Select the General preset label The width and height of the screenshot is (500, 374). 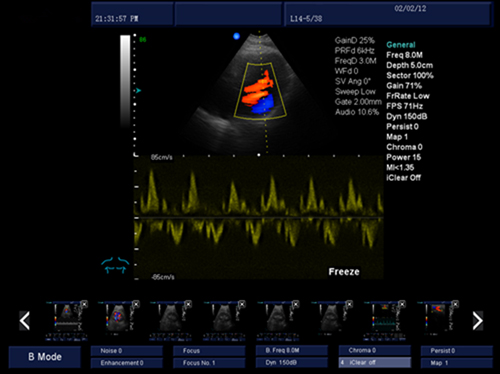(401, 45)
